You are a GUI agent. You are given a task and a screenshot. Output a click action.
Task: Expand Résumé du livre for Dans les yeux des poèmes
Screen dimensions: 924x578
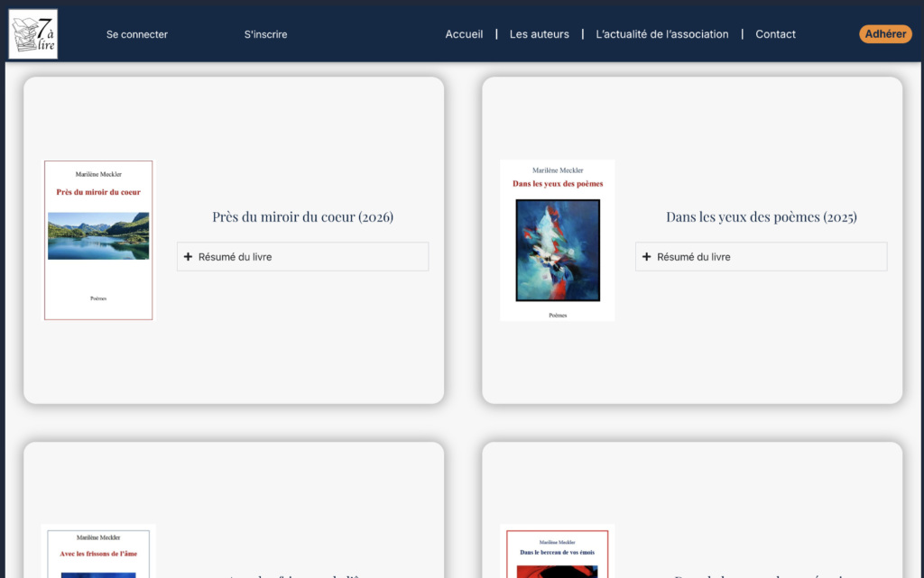click(x=762, y=257)
